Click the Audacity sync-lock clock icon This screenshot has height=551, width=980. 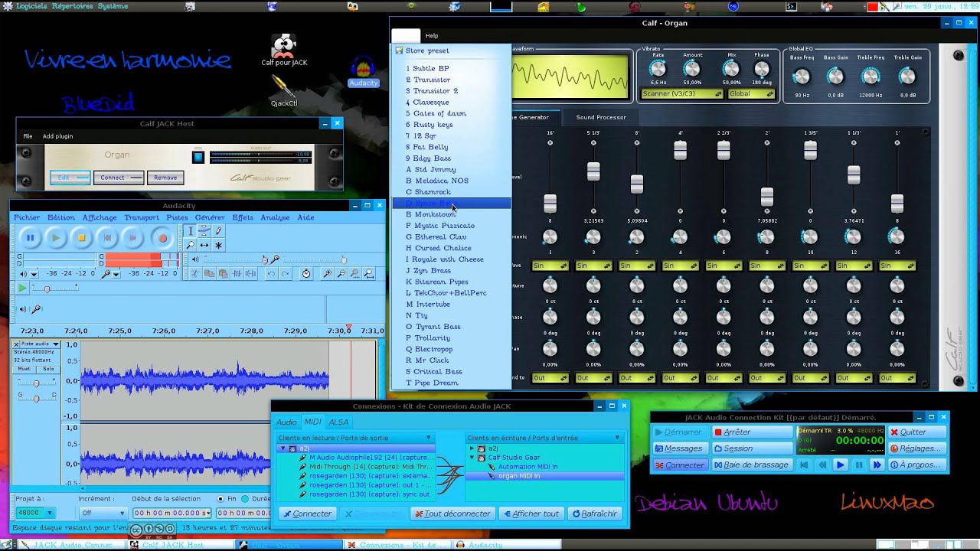tap(306, 273)
